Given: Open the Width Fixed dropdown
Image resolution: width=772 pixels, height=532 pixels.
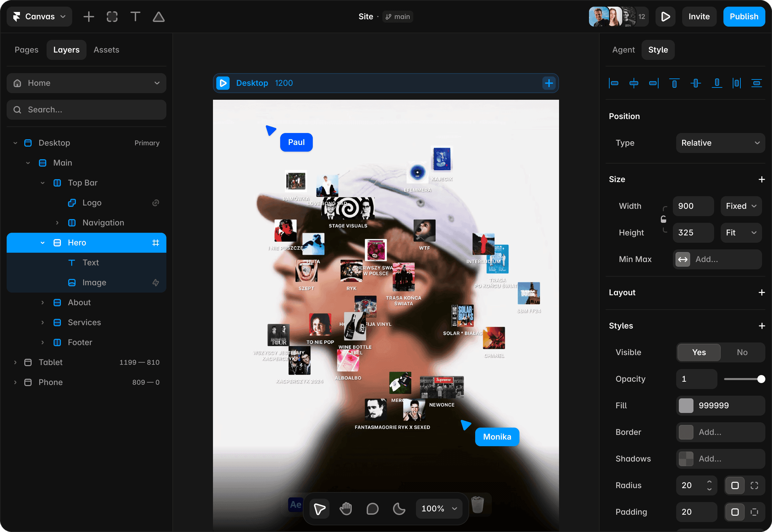Looking at the screenshot, I should pos(741,206).
